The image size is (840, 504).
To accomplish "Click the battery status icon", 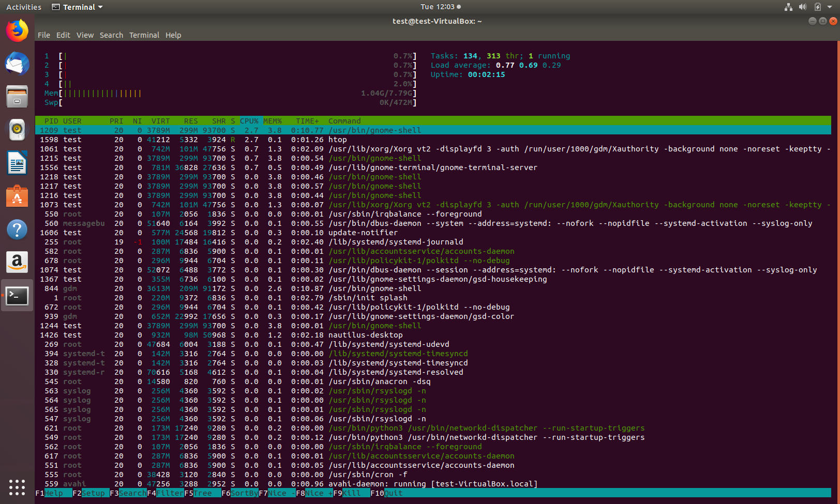I will click(818, 7).
